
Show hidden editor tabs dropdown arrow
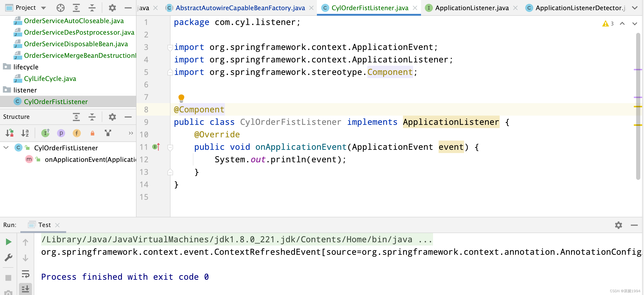635,8
